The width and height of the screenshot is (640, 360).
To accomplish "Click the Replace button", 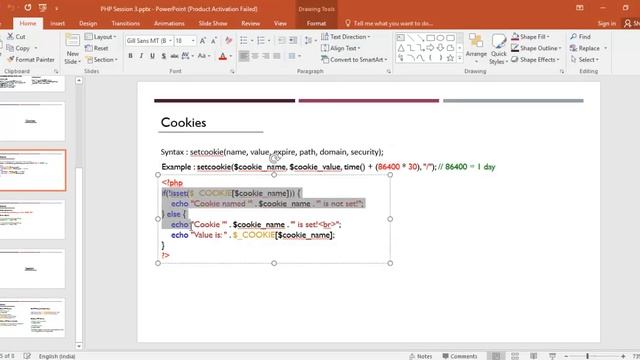I will [588, 48].
